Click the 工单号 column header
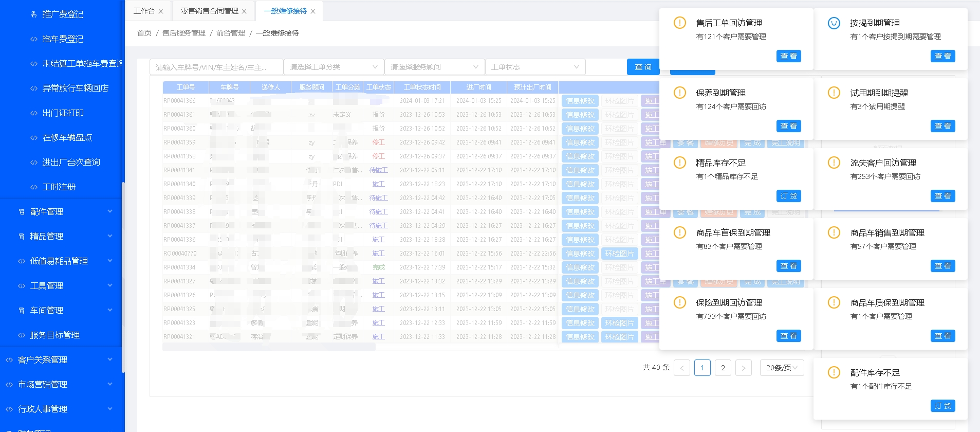The image size is (980, 432). click(x=186, y=87)
